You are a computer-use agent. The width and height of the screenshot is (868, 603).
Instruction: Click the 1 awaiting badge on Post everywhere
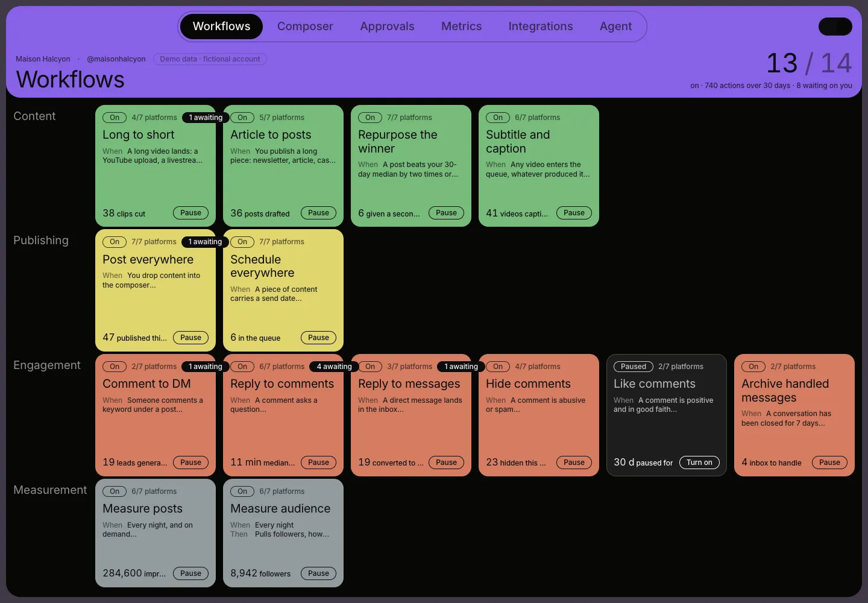(x=205, y=242)
